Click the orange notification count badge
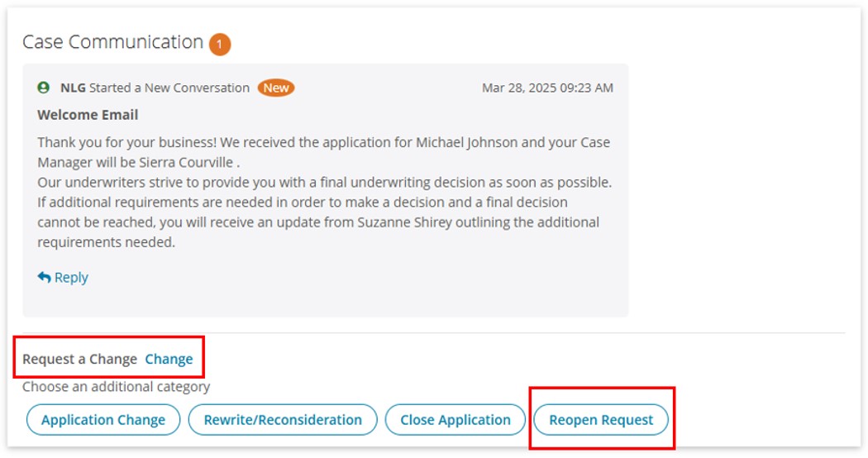The height and width of the screenshot is (458, 868). coord(220,45)
